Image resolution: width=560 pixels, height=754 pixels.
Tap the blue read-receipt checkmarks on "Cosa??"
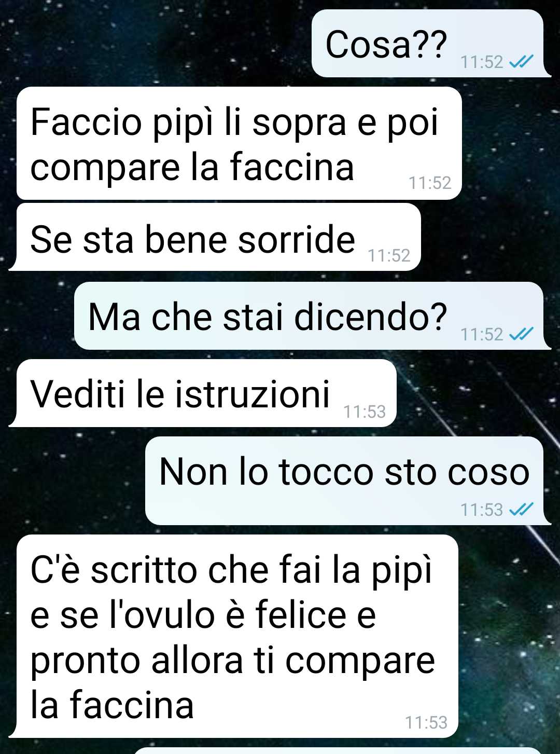point(521,62)
